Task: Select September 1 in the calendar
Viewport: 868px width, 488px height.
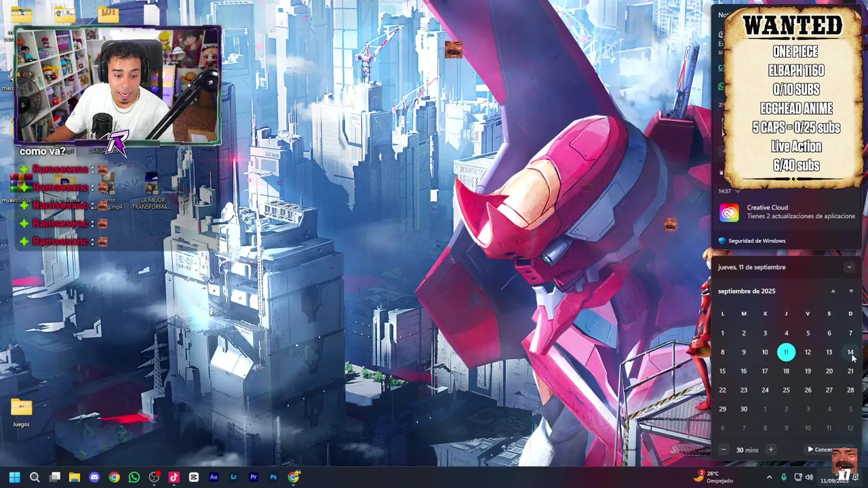Action: [x=722, y=333]
